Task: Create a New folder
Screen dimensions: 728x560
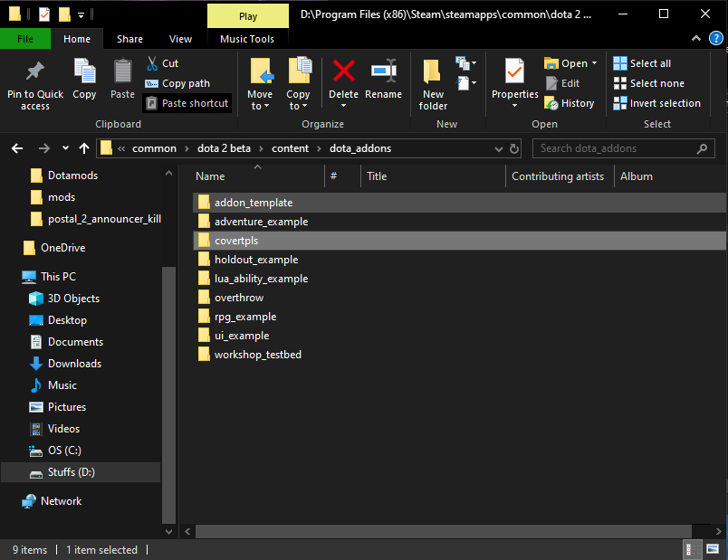Action: click(x=433, y=84)
